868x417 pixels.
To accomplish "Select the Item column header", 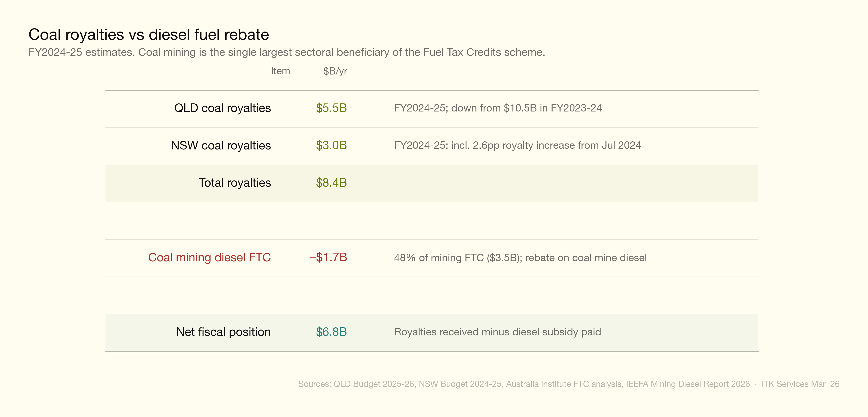I will 280,71.
